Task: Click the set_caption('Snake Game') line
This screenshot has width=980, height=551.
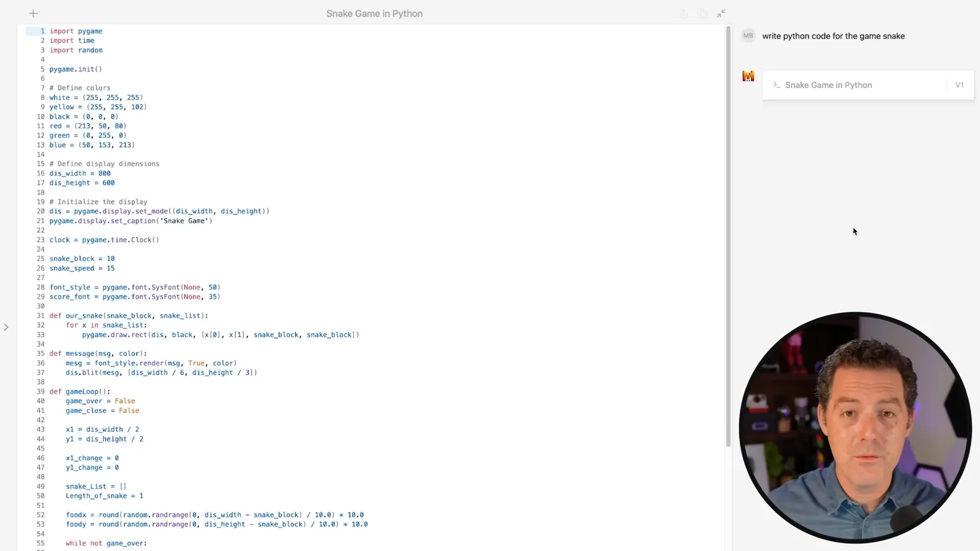Action: tap(131, 221)
